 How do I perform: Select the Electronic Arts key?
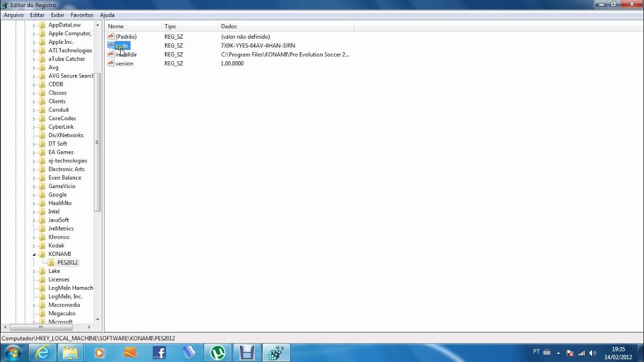(x=66, y=169)
